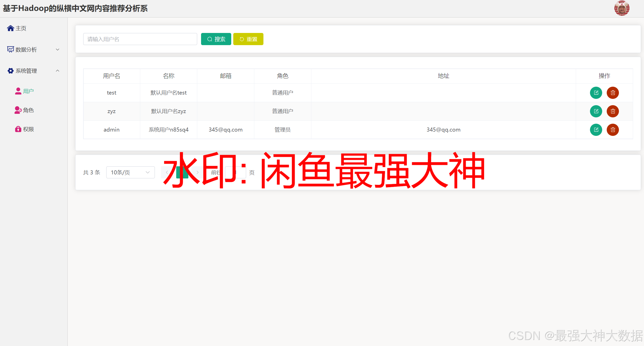Viewport: 644px width, 346px height.
Task: Click the username search input field
Action: point(140,39)
